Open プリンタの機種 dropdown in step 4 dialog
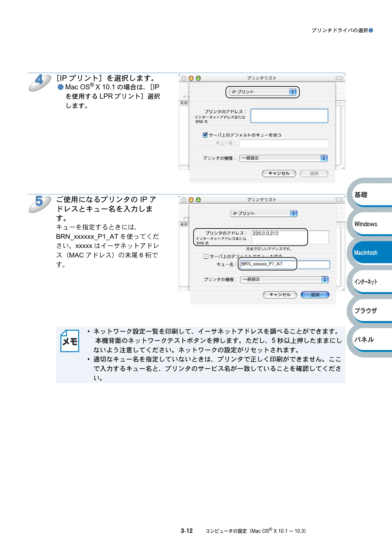Image resolution: width=392 pixels, height=555 pixels. coord(283,158)
